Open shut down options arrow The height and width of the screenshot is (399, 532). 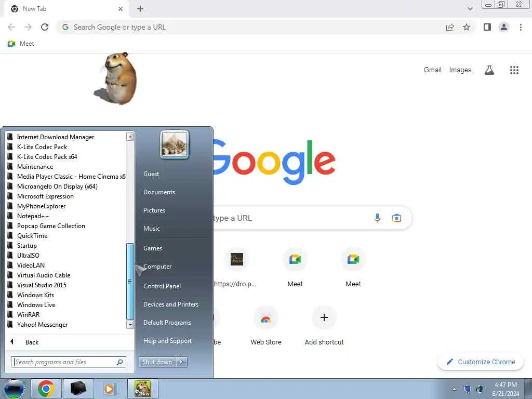point(181,362)
